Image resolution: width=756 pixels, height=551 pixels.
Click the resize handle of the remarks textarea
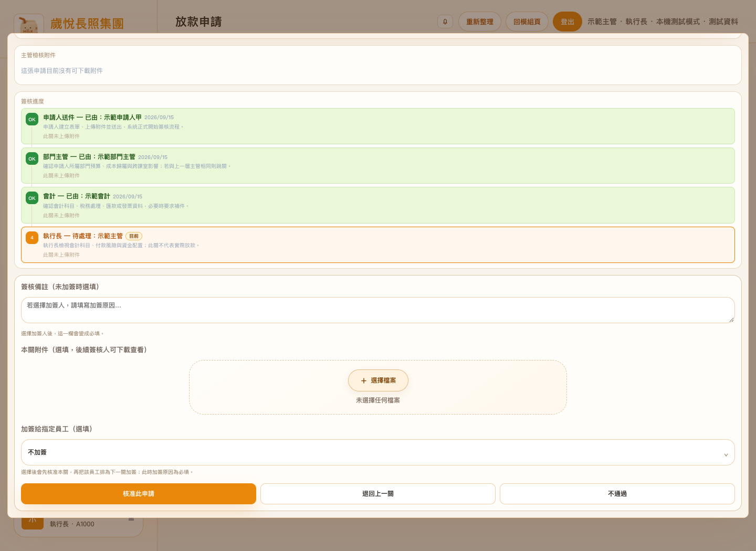[731, 320]
